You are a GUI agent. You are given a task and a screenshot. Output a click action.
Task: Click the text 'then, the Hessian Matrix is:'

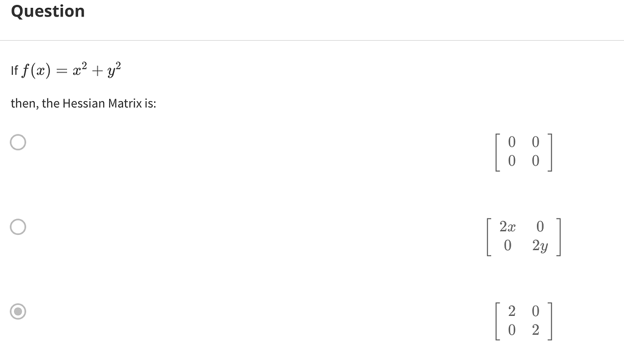click(83, 103)
